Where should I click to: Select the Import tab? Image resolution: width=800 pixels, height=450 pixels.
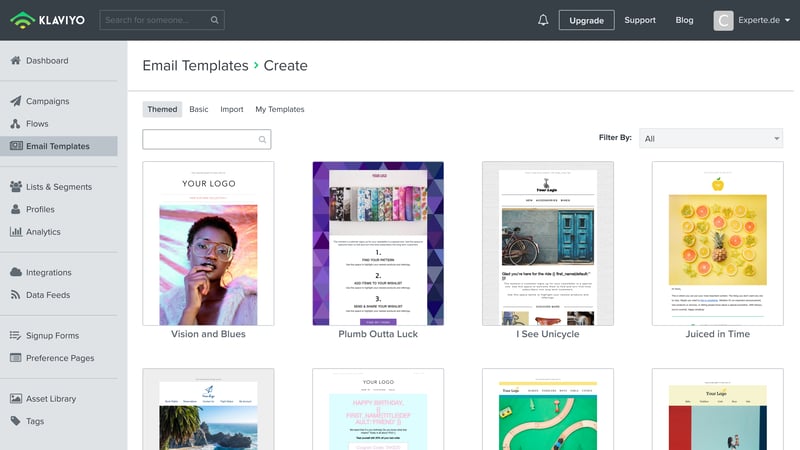pyautogui.click(x=232, y=109)
